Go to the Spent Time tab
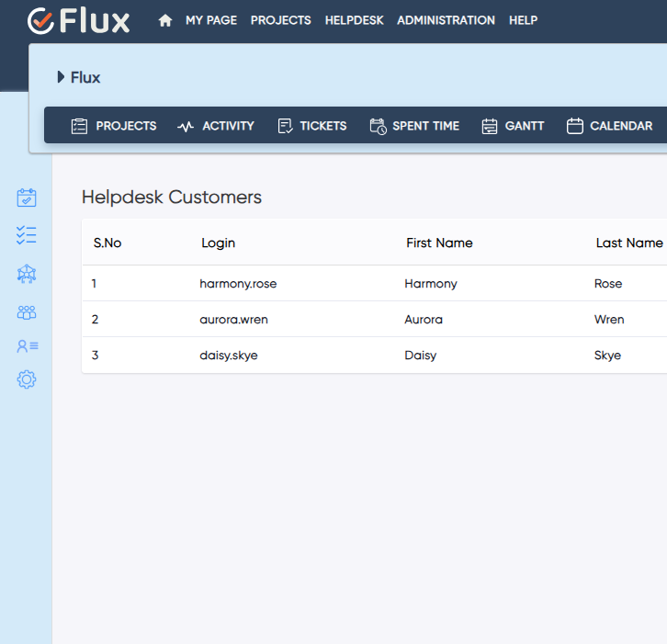This screenshot has width=667, height=644. click(x=414, y=126)
